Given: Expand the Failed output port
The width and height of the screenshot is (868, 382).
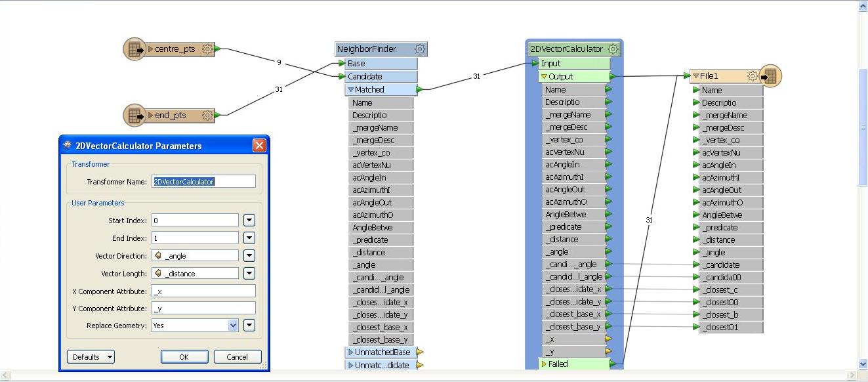Looking at the screenshot, I should point(544,364).
